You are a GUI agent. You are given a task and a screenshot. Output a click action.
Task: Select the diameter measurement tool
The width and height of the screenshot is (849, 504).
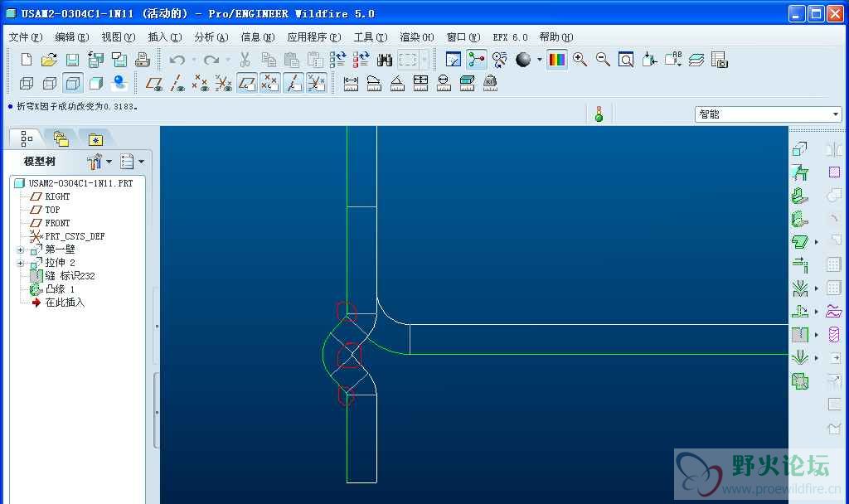pos(444,83)
